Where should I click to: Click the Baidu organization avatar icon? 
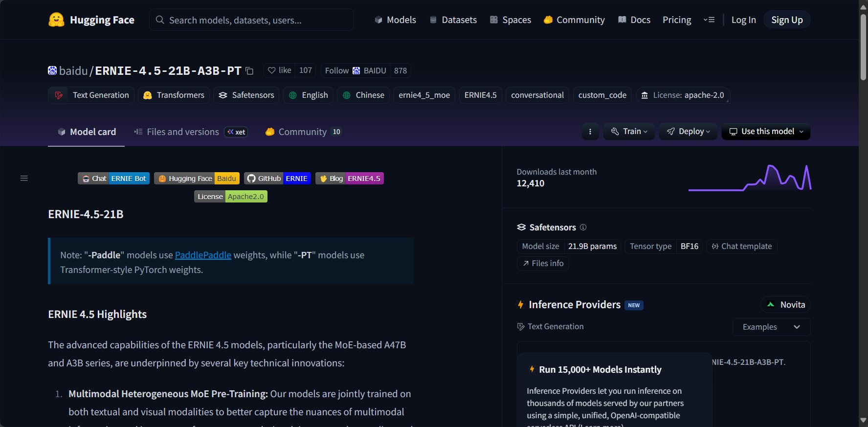52,70
